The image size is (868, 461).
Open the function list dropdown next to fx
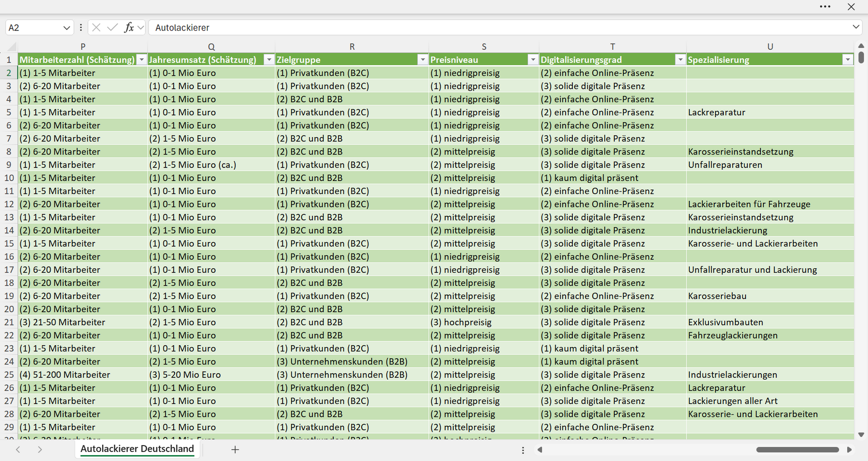tap(140, 28)
